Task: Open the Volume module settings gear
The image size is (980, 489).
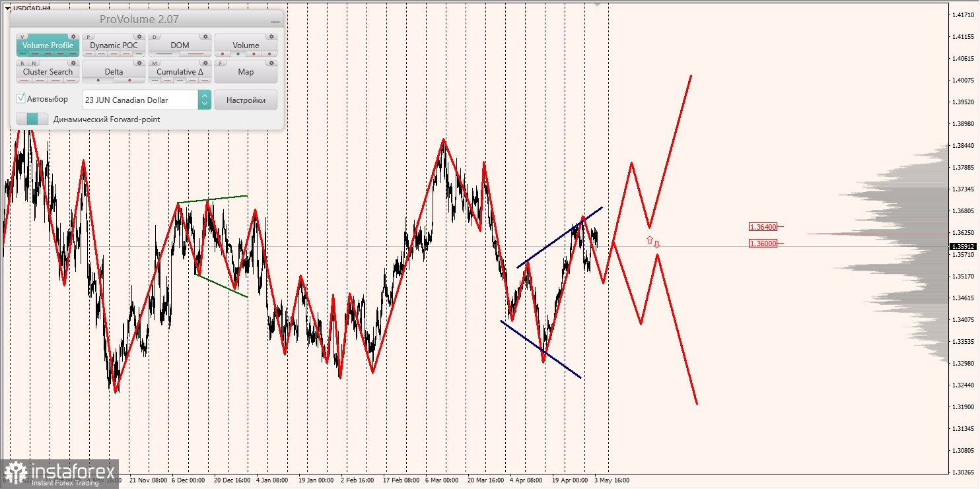Action: [271, 37]
